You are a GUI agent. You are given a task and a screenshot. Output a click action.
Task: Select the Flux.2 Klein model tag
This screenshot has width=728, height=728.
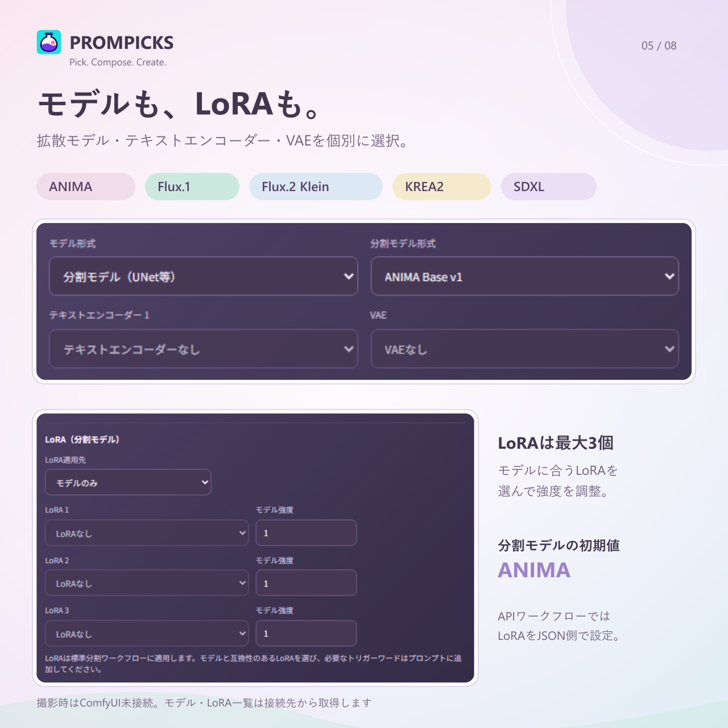coord(316,187)
